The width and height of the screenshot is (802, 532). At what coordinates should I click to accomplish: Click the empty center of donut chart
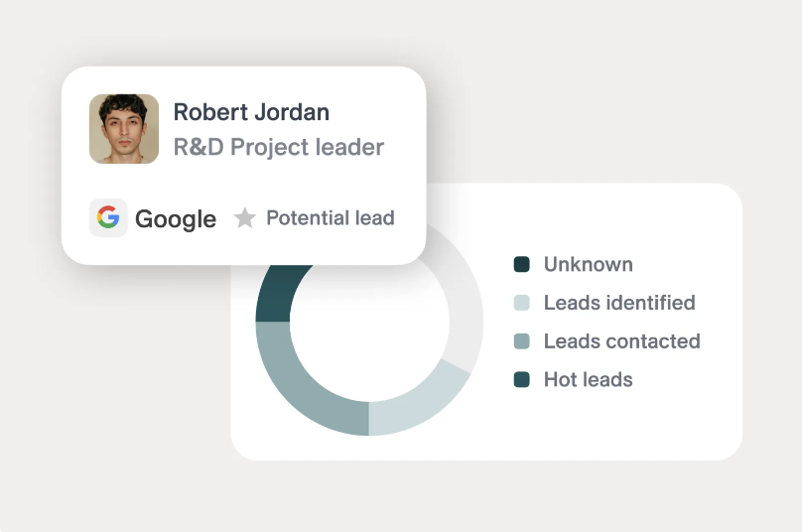coord(369,323)
